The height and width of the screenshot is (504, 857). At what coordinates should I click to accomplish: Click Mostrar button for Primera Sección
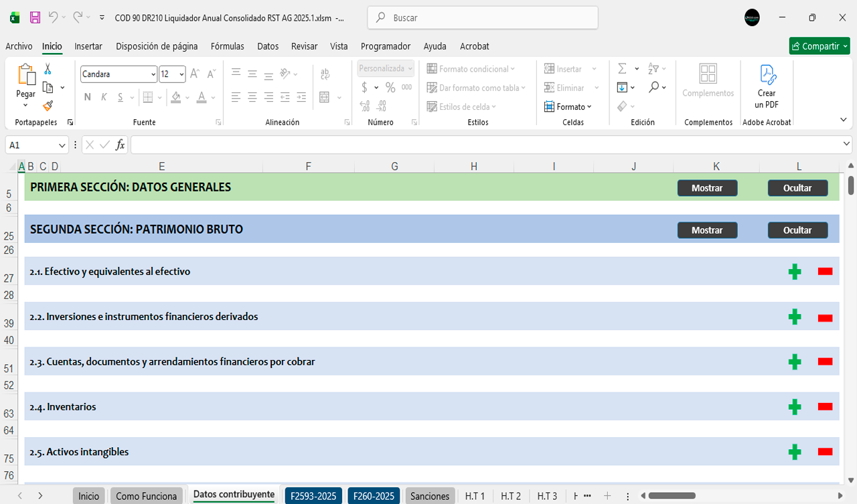(x=707, y=188)
